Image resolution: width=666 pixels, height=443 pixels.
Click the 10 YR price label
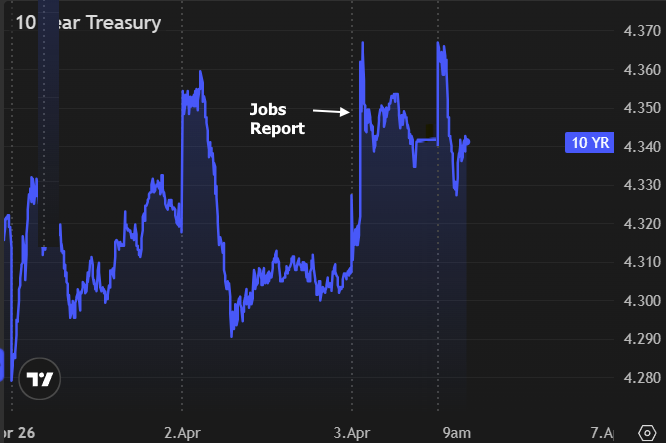tap(589, 143)
